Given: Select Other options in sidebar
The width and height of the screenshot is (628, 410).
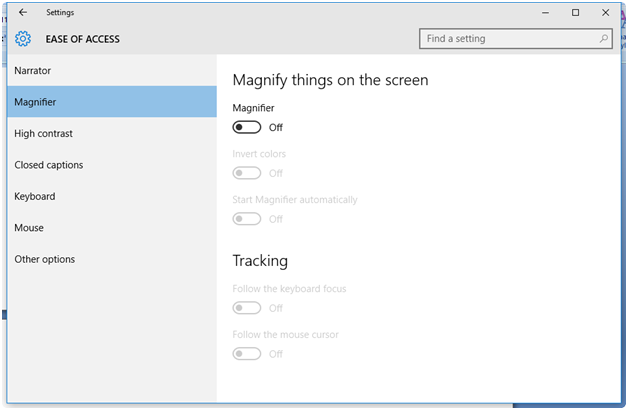Looking at the screenshot, I should point(45,260).
